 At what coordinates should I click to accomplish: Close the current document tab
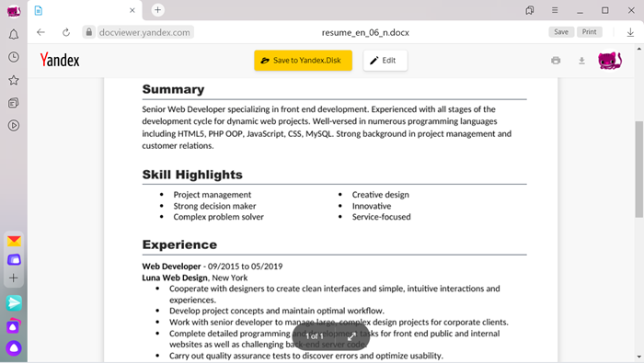click(x=132, y=10)
